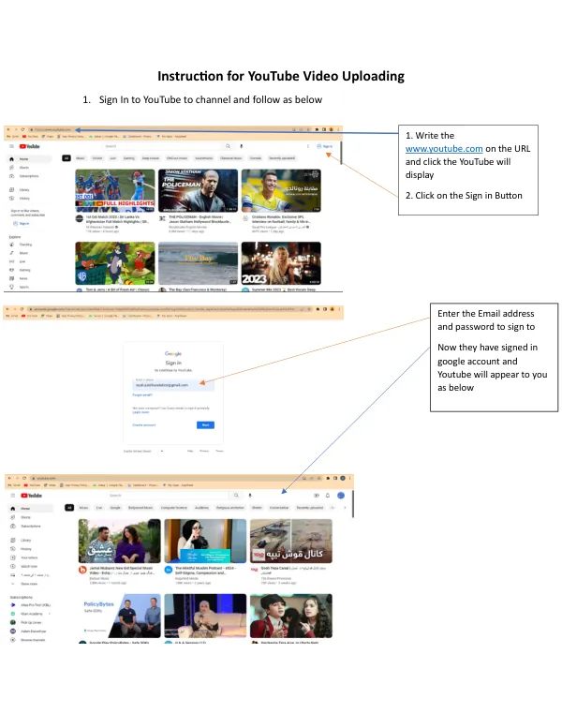
Task: Select the Bollywood Music filter chip
Action: point(140,508)
